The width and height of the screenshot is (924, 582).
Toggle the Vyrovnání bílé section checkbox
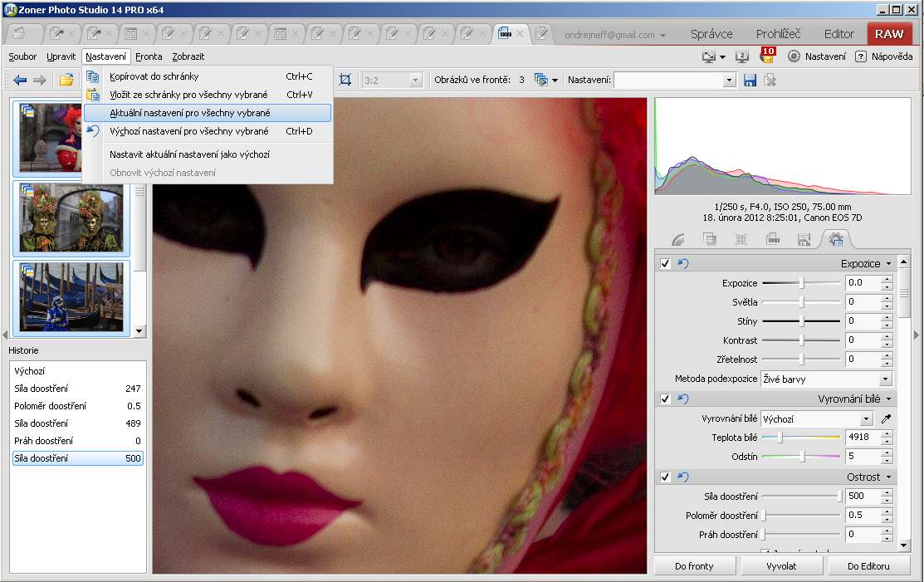pos(665,399)
